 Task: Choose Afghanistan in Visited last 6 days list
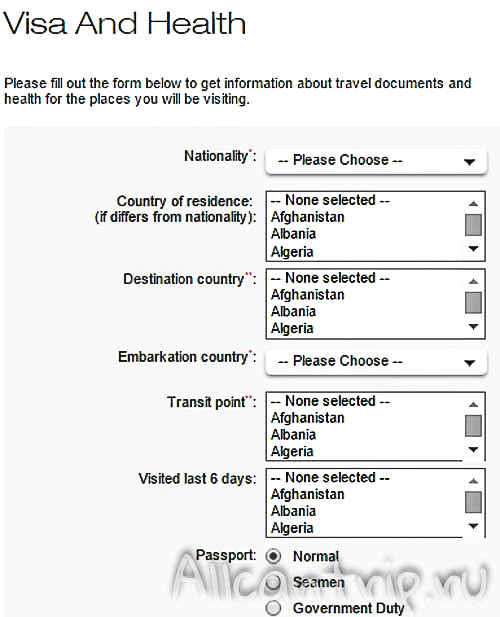[x=308, y=494]
